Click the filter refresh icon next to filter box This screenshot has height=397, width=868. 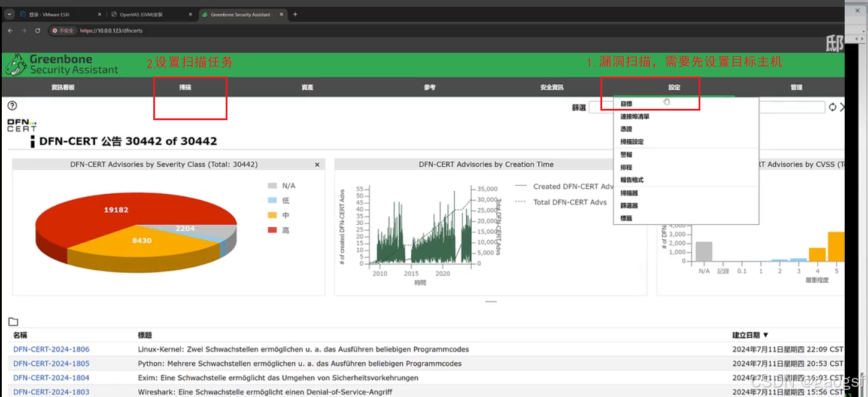(832, 107)
